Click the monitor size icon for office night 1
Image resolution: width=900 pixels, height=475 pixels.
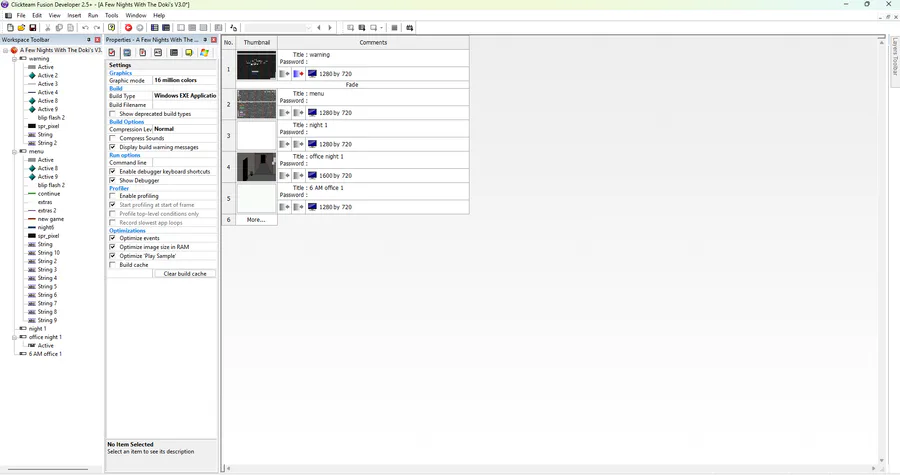point(312,176)
